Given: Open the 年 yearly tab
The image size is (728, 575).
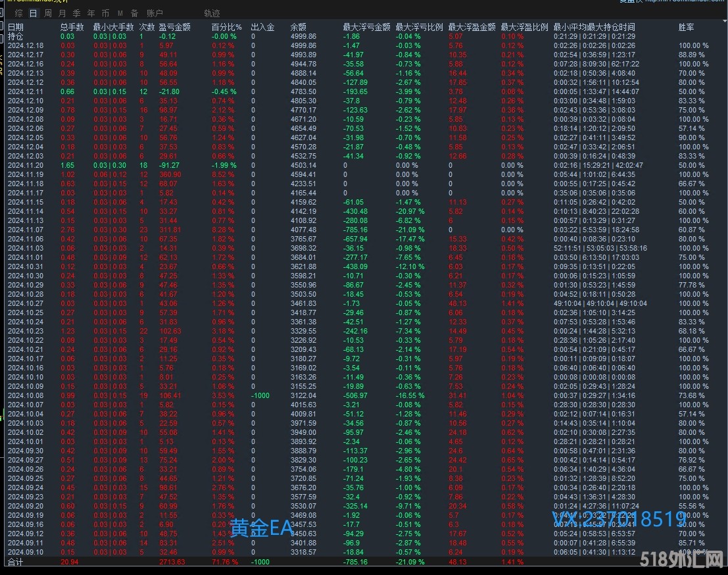Looking at the screenshot, I should pos(91,13).
